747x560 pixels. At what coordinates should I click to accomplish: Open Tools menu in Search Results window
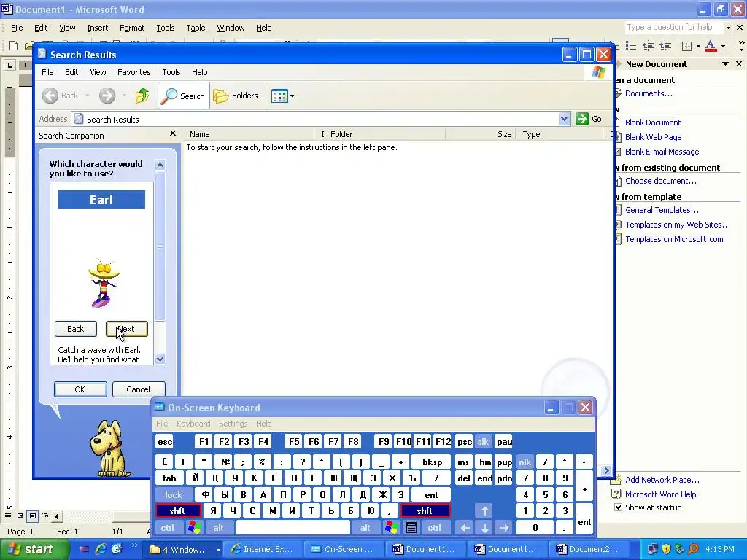171,72
